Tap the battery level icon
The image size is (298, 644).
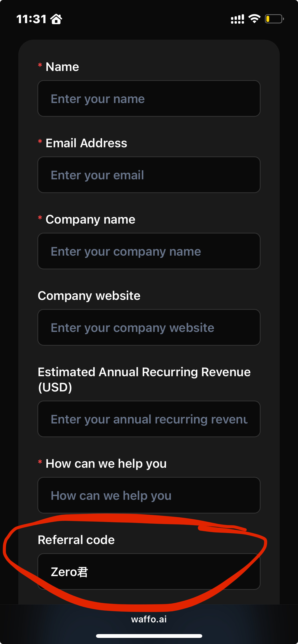coord(274,19)
